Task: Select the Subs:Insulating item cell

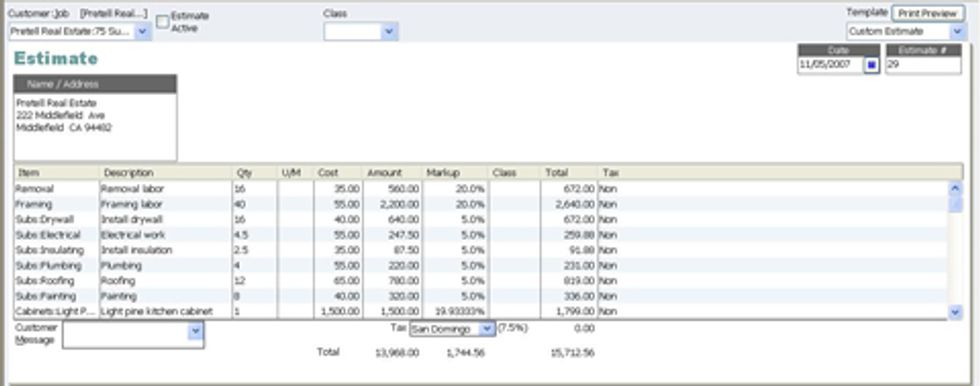Action: pyautogui.click(x=56, y=250)
